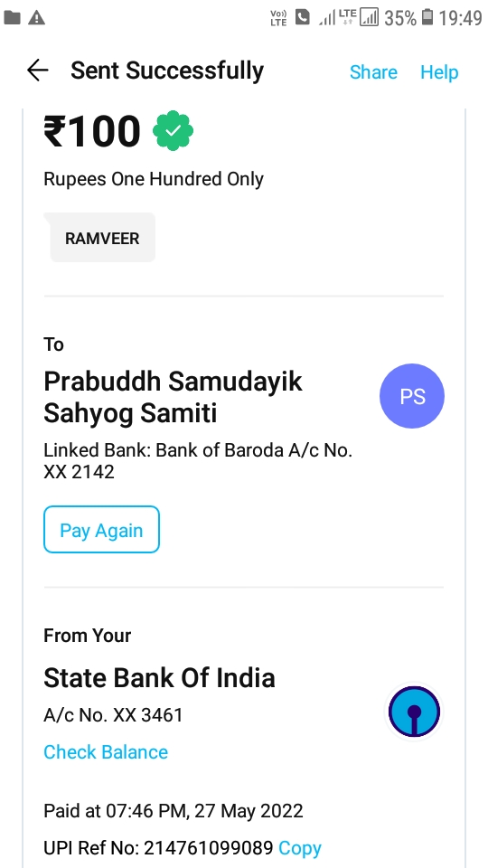
Task: Tap the warning triangle notification icon
Action: (x=36, y=18)
